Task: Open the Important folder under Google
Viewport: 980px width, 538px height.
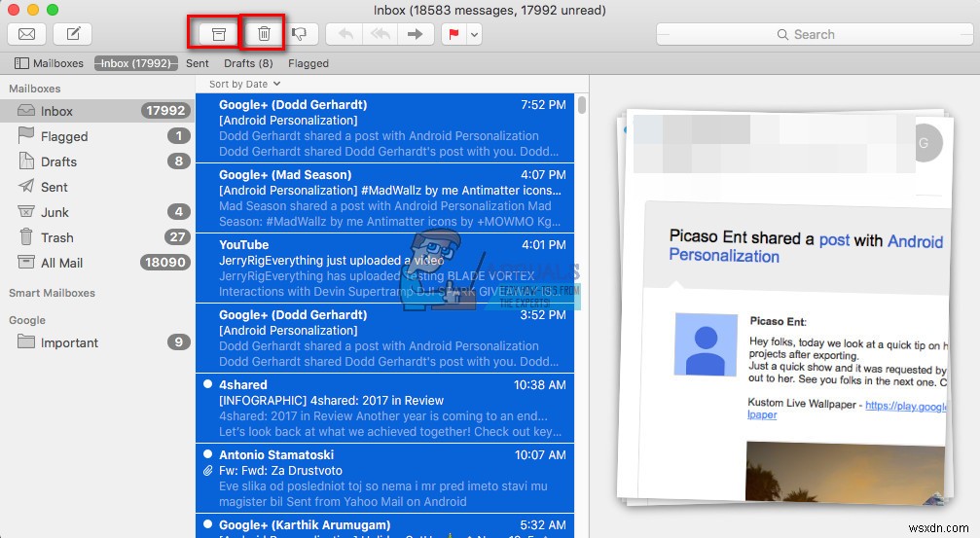Action: pyautogui.click(x=97, y=342)
